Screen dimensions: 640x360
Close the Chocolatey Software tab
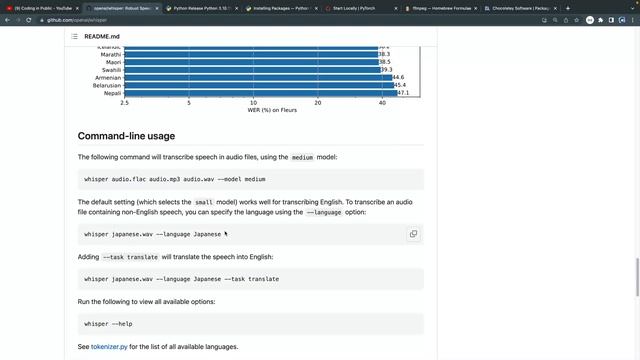[x=555, y=8]
